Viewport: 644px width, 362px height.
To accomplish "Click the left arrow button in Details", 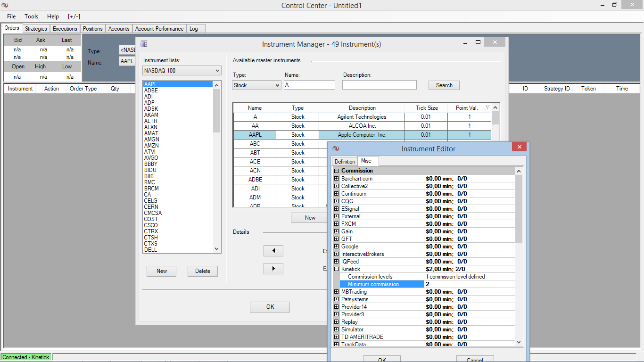I will (273, 250).
